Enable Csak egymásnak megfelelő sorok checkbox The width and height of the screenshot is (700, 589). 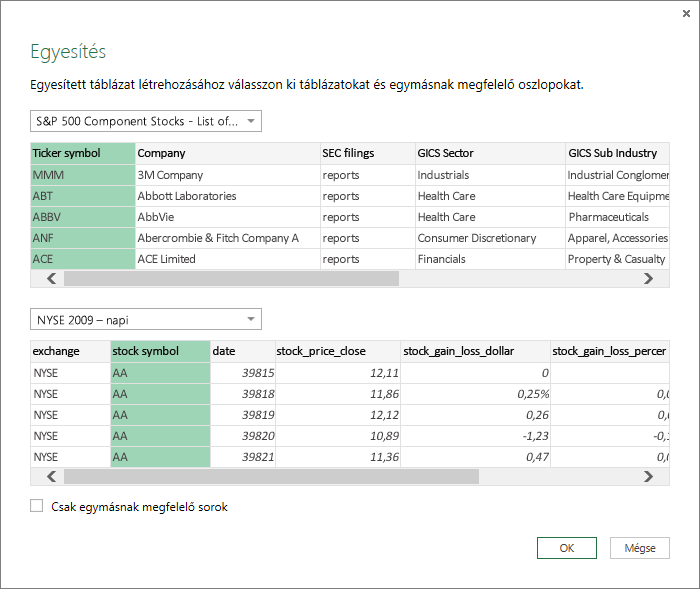click(37, 506)
